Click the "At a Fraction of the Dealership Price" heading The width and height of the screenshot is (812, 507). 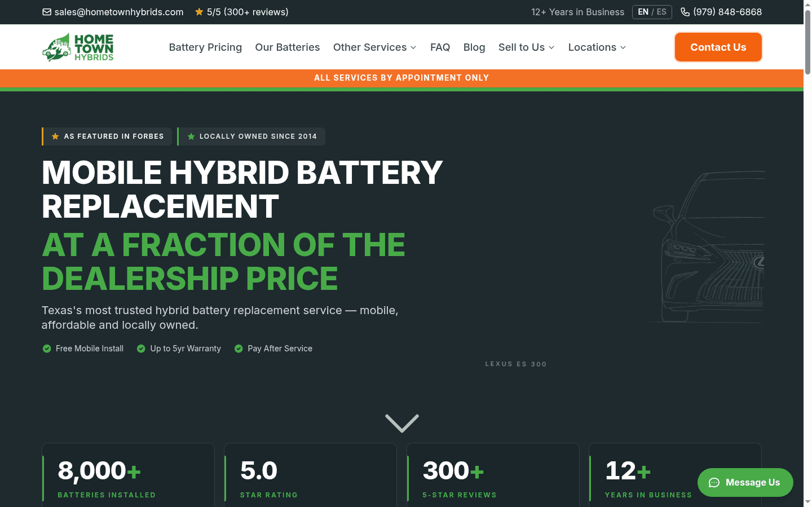(x=224, y=261)
